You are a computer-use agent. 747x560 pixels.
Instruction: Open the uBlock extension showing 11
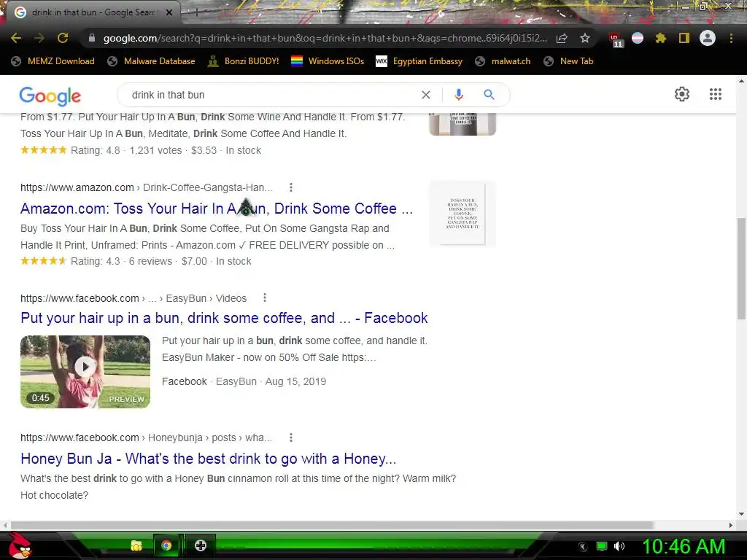coord(616,39)
